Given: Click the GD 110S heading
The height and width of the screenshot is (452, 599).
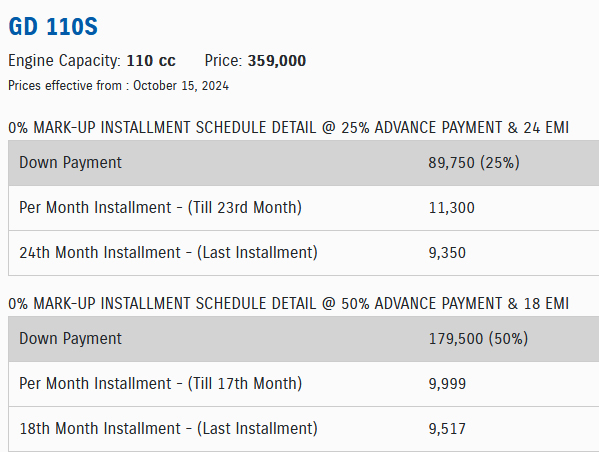Looking at the screenshot, I should pos(53,27).
